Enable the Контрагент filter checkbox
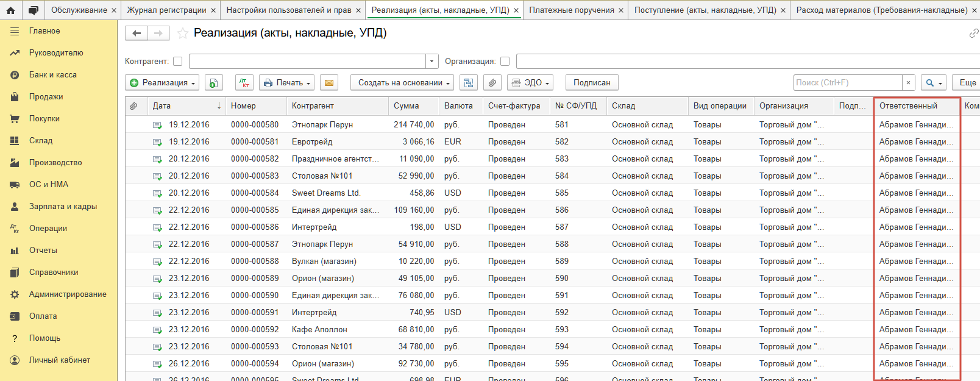The height and width of the screenshot is (381, 980). click(x=178, y=61)
